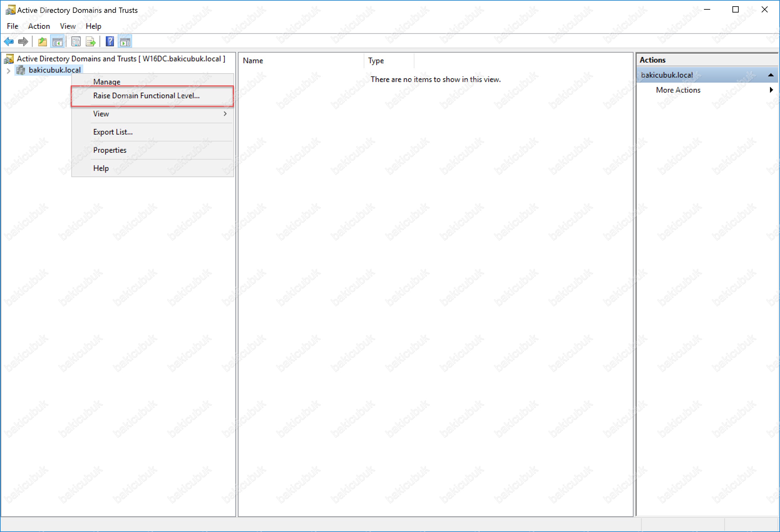Choose Export List... from context menu

152,132
